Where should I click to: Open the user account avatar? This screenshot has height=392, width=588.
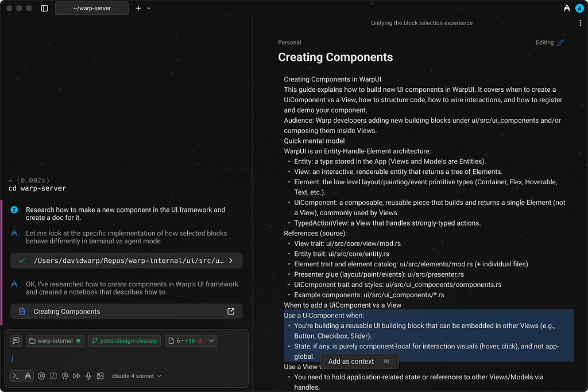pyautogui.click(x=580, y=8)
